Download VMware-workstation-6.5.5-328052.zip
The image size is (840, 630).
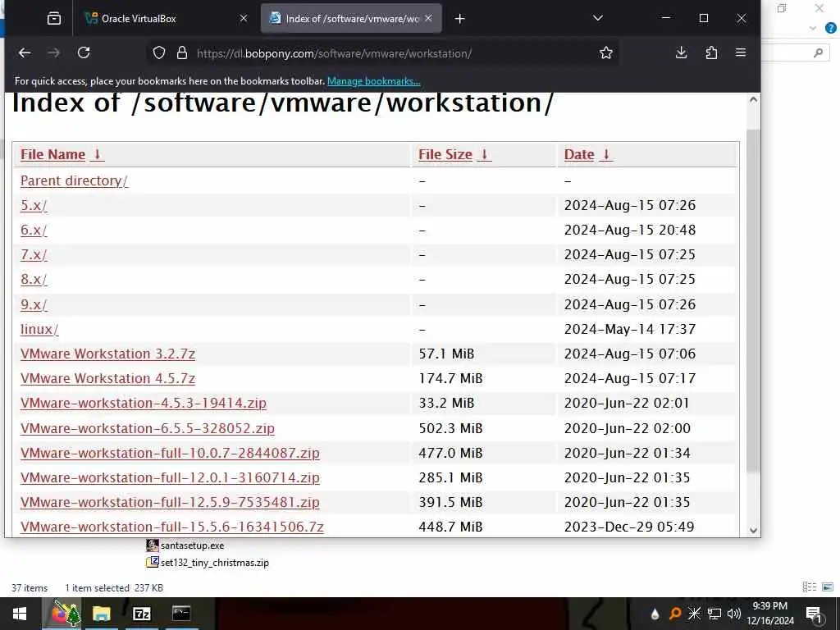[x=148, y=428]
